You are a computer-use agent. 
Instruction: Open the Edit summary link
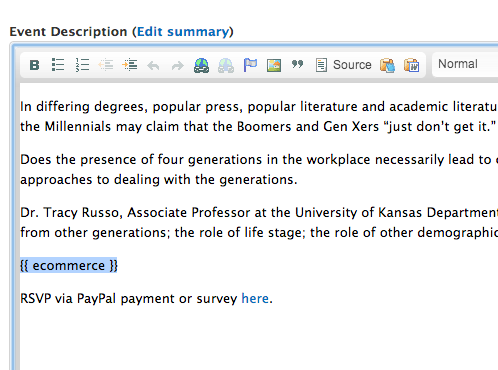click(x=183, y=32)
